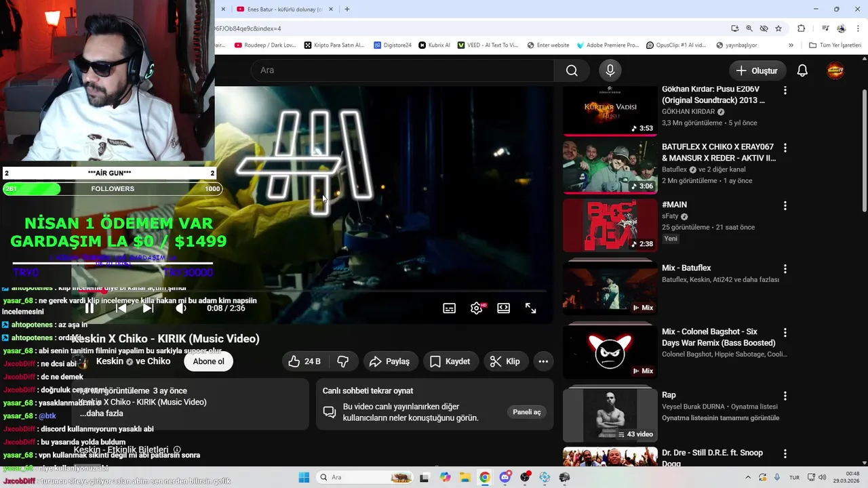Image resolution: width=868 pixels, height=488 pixels.
Task: Mute the video volume speaker icon
Action: coord(180,308)
